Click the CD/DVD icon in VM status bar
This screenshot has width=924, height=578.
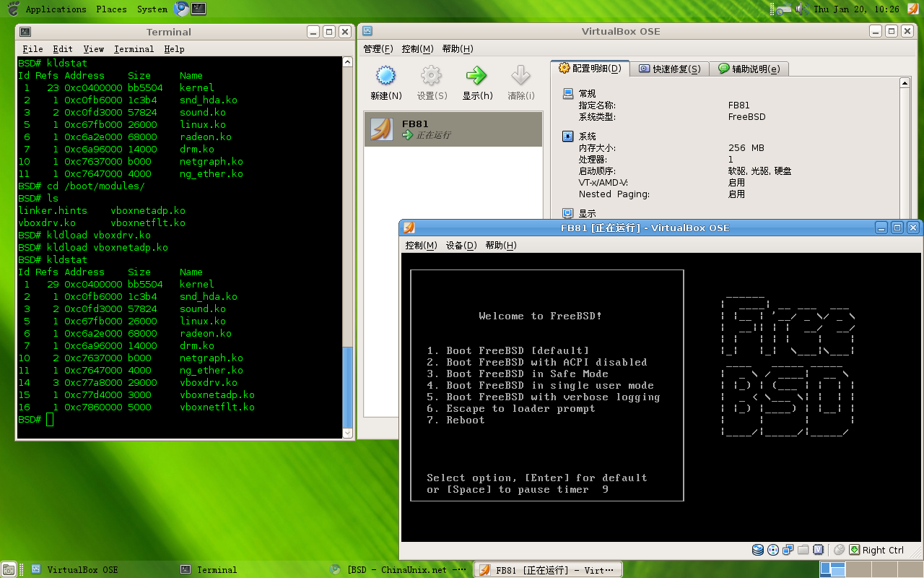(x=773, y=550)
